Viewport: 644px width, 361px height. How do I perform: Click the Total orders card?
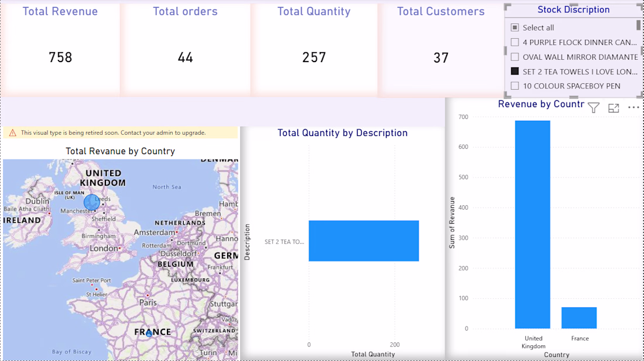coord(185,49)
